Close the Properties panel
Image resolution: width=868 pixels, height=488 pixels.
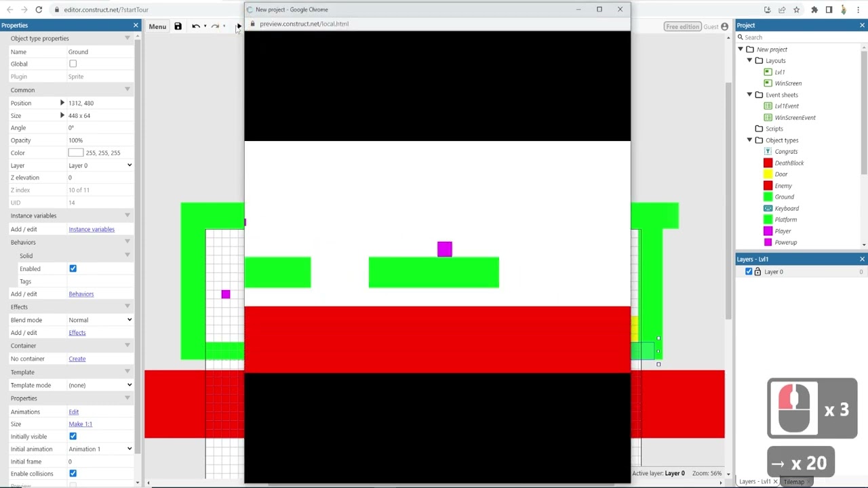(x=136, y=25)
